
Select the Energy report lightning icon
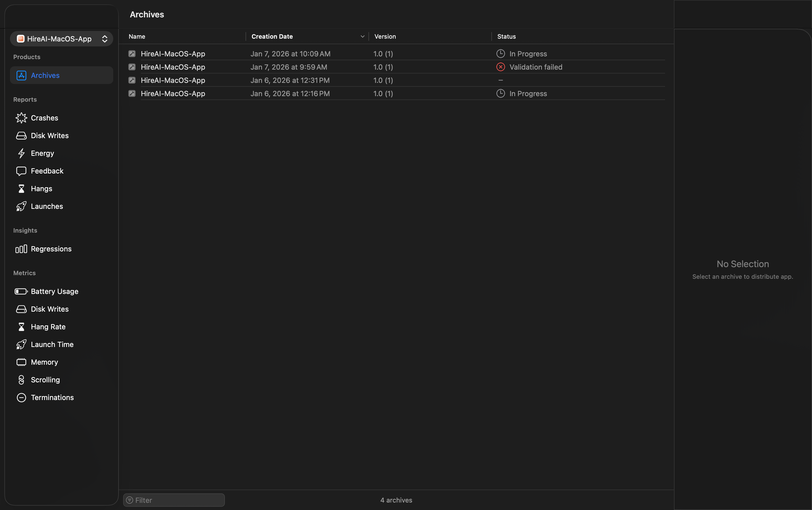(x=21, y=153)
